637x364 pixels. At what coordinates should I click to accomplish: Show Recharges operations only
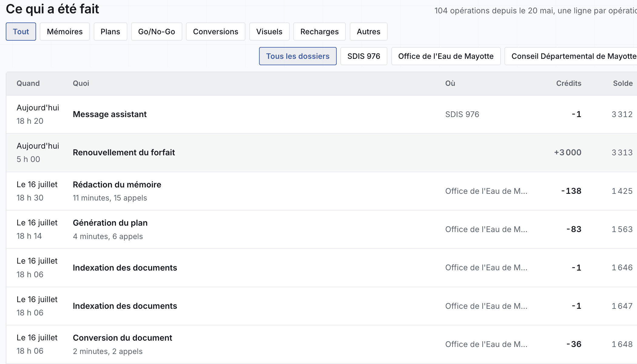(x=319, y=32)
